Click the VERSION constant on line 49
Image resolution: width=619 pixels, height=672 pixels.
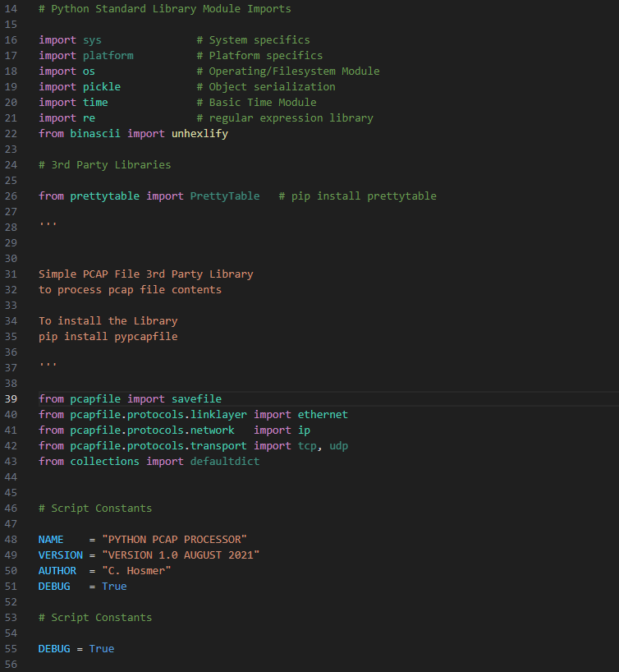coord(61,555)
